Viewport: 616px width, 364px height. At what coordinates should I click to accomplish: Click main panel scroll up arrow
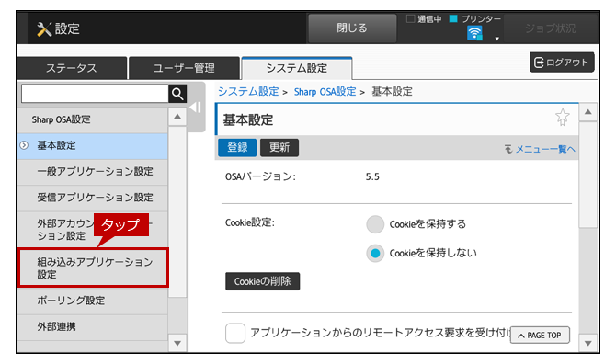click(588, 112)
